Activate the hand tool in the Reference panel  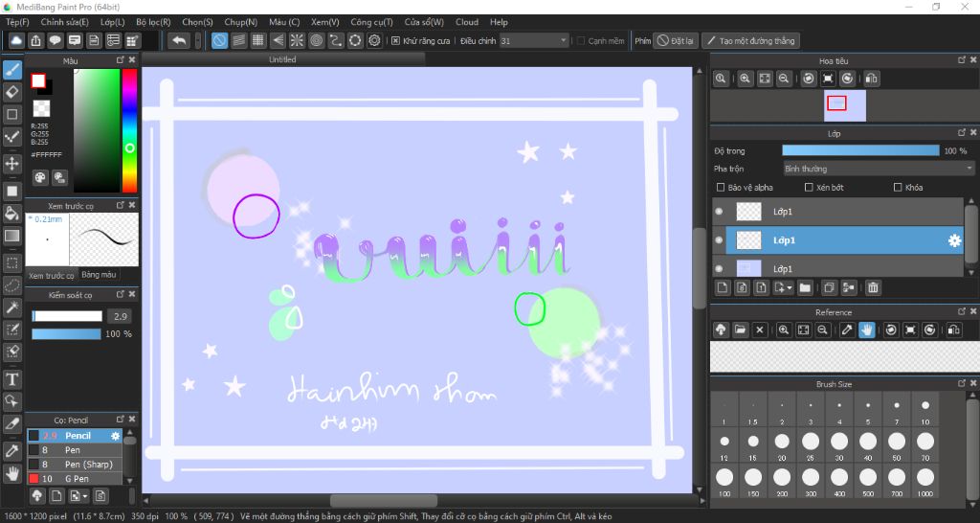pyautogui.click(x=866, y=330)
